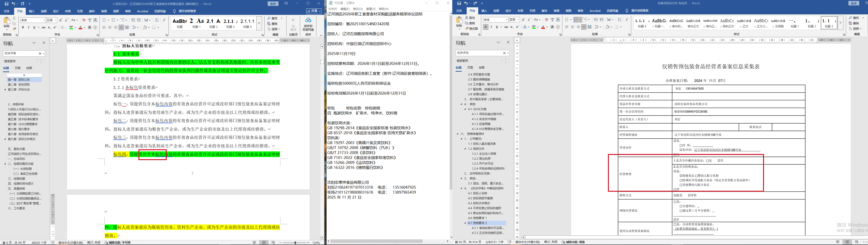The height and width of the screenshot is (245, 868).
Task: Toggle Bold in left Word window
Action: pyautogui.click(x=23, y=28)
